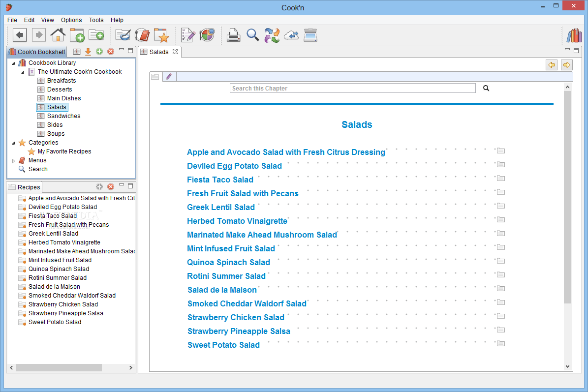
Task: Open the Edit menu
Action: pos(29,20)
